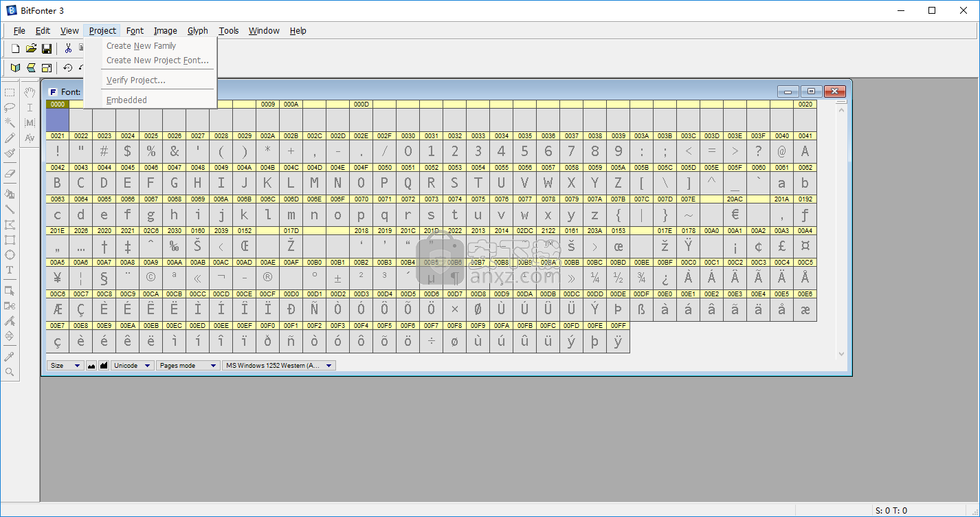Choose the hand pan tool
980x517 pixels.
[30, 92]
